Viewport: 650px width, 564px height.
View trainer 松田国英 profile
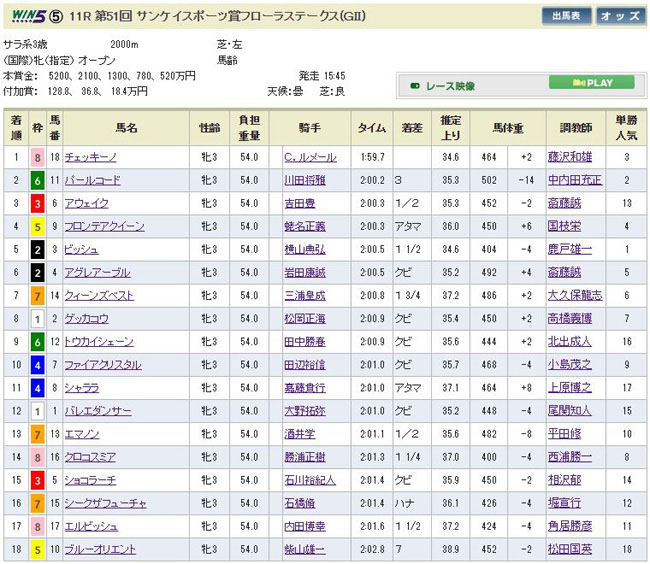pyautogui.click(x=571, y=549)
